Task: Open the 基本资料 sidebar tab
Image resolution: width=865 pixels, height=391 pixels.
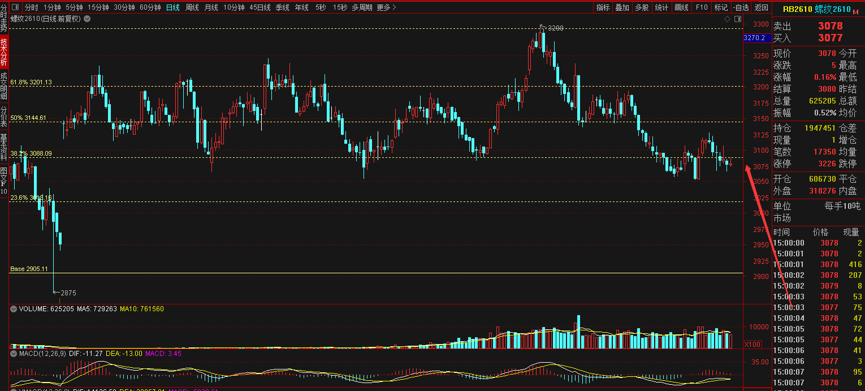Action: tap(4, 147)
